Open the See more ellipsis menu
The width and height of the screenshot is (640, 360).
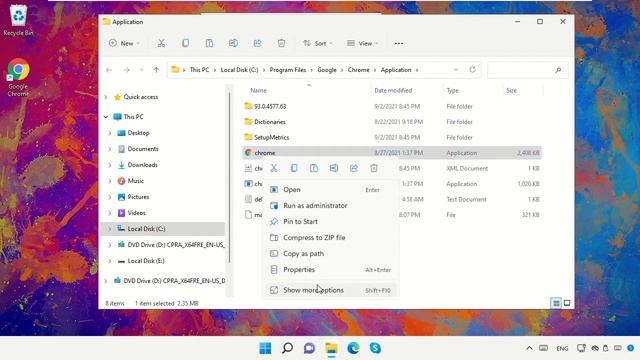click(399, 43)
